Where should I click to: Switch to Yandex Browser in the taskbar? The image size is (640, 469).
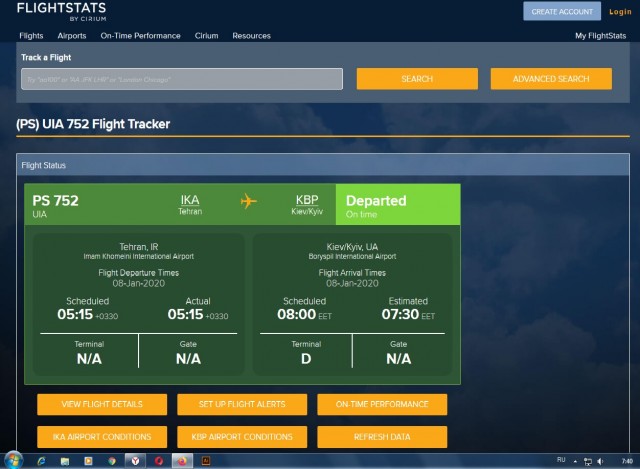click(136, 461)
